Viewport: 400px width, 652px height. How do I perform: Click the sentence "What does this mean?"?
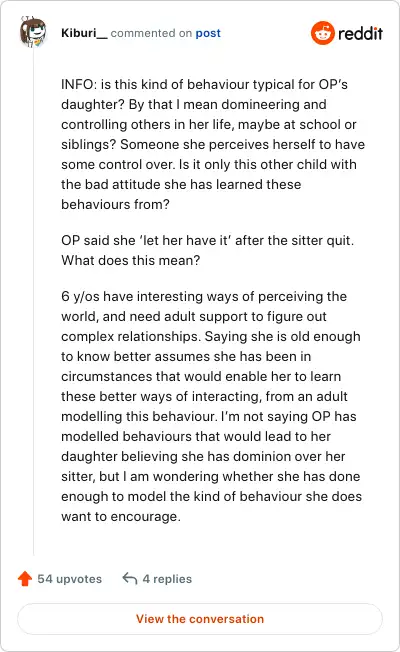pos(131,260)
